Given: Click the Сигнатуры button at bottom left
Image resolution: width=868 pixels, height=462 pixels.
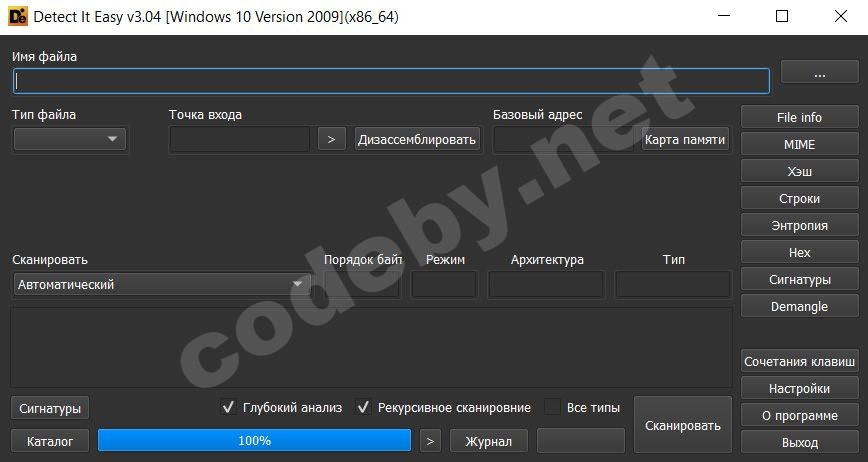Looking at the screenshot, I should 50,408.
